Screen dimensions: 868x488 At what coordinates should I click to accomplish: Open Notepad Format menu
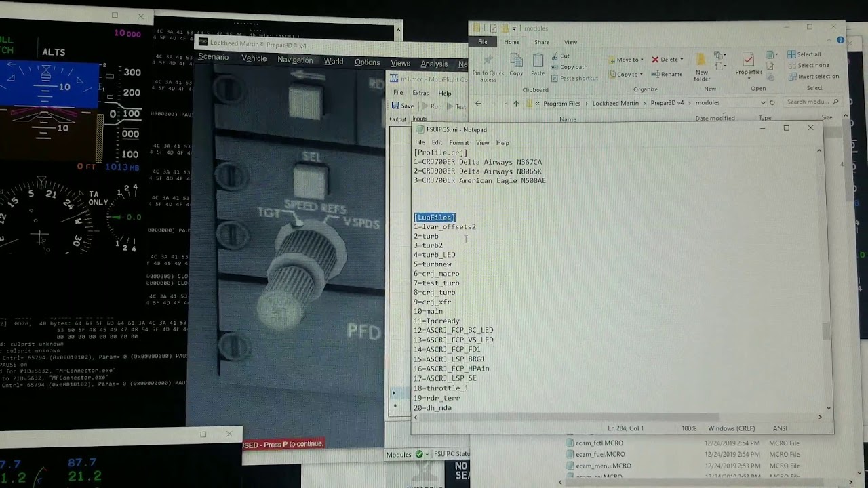pyautogui.click(x=459, y=143)
